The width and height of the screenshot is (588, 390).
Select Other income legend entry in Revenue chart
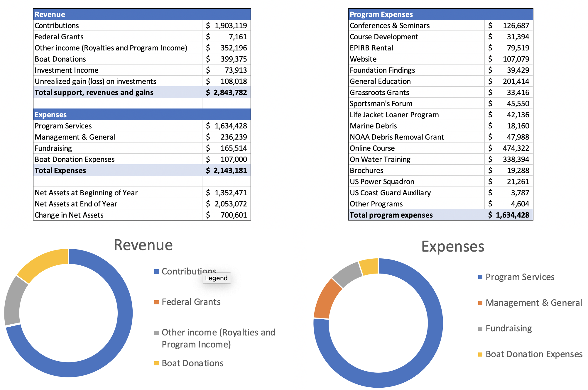[x=215, y=338]
